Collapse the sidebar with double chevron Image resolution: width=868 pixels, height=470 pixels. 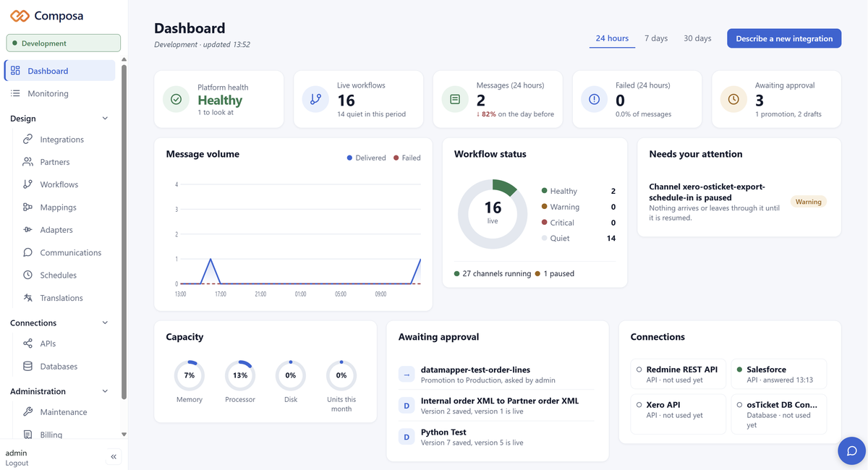(114, 457)
